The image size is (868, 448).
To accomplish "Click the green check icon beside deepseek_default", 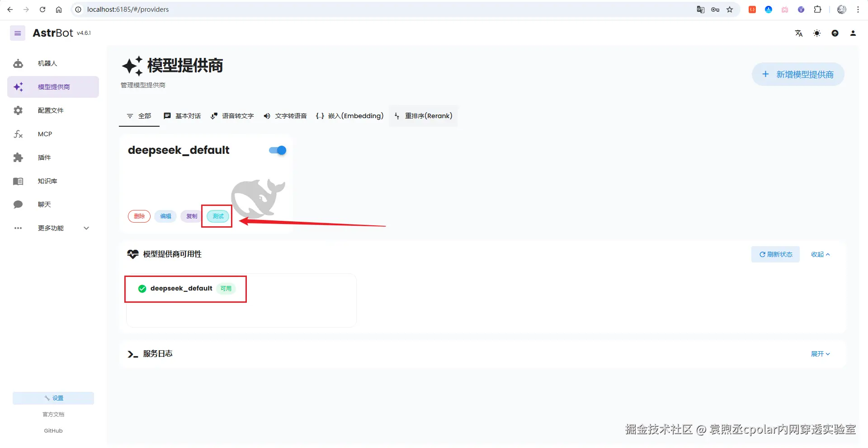I will coord(142,289).
